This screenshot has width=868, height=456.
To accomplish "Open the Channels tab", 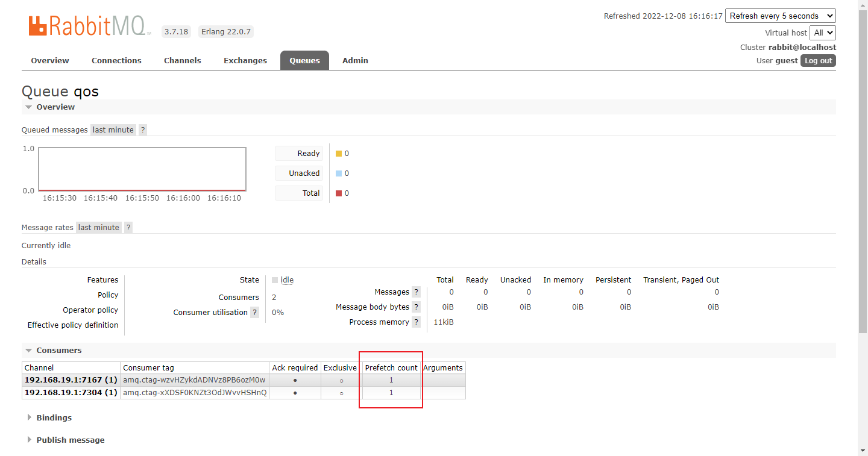I will click(x=183, y=60).
